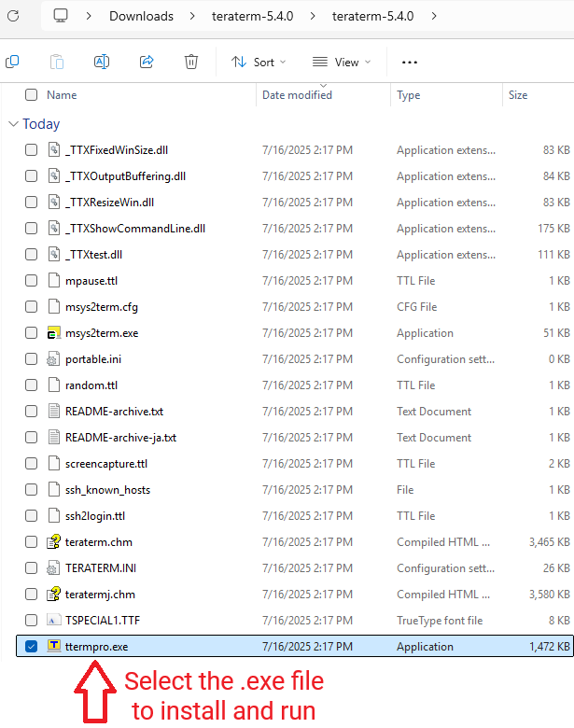Check the box for teraterm.chm
574x728 pixels.
[31, 542]
